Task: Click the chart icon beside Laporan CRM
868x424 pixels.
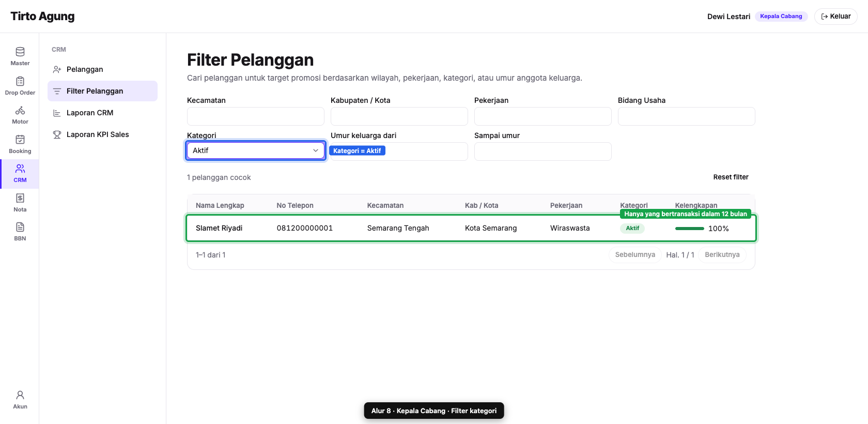Action: click(x=57, y=113)
